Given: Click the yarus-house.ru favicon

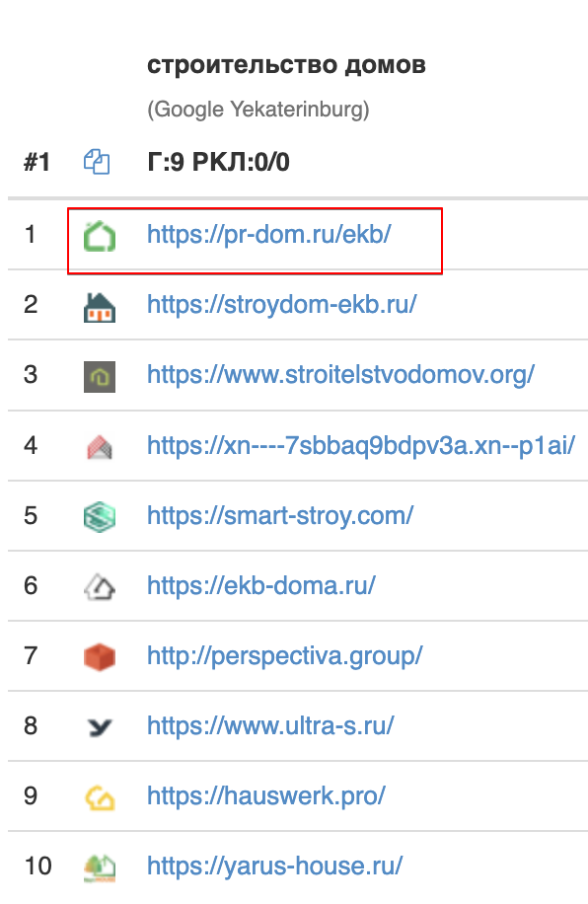Looking at the screenshot, I should tap(100, 868).
